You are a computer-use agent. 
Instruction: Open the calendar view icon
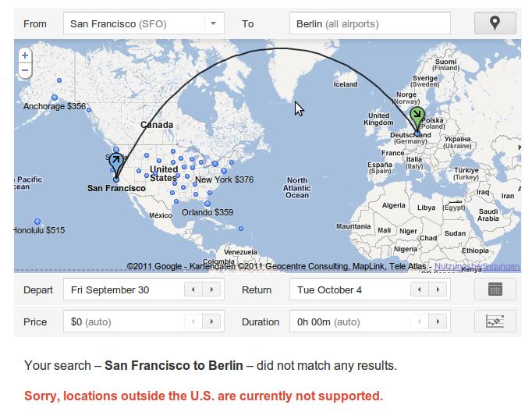pos(495,289)
